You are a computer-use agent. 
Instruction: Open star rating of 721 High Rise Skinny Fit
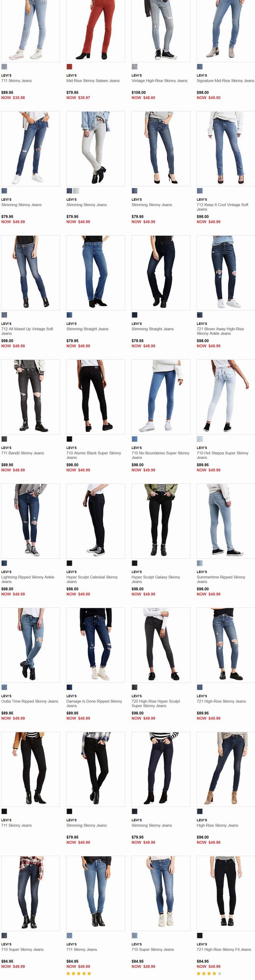[209, 973]
